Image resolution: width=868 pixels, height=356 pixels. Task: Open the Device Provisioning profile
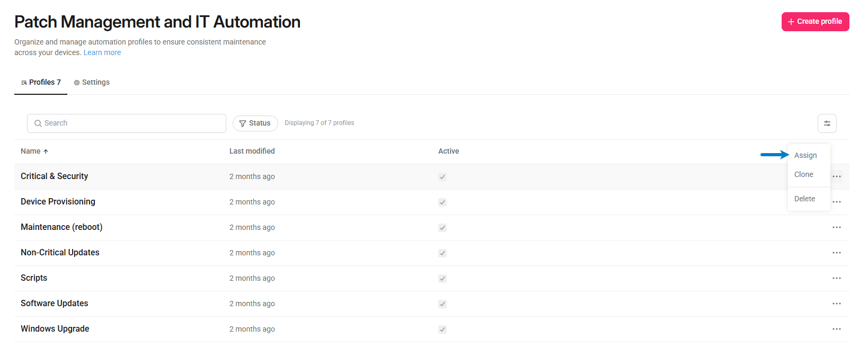tap(58, 202)
